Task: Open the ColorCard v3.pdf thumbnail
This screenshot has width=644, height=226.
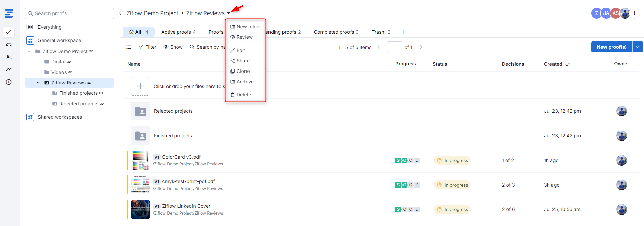Action: tap(140, 160)
